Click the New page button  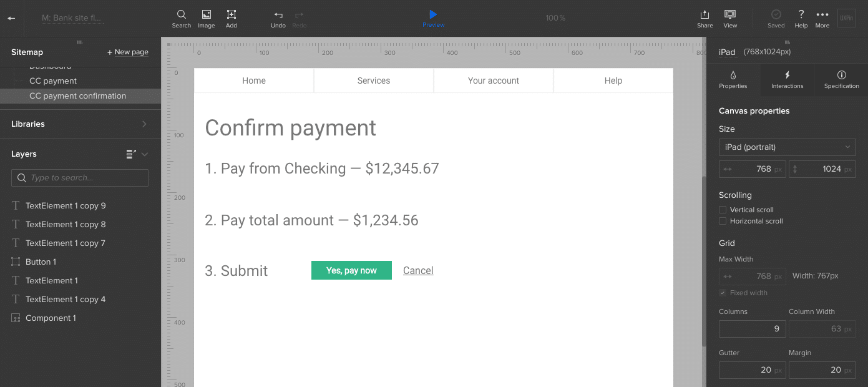tap(127, 52)
